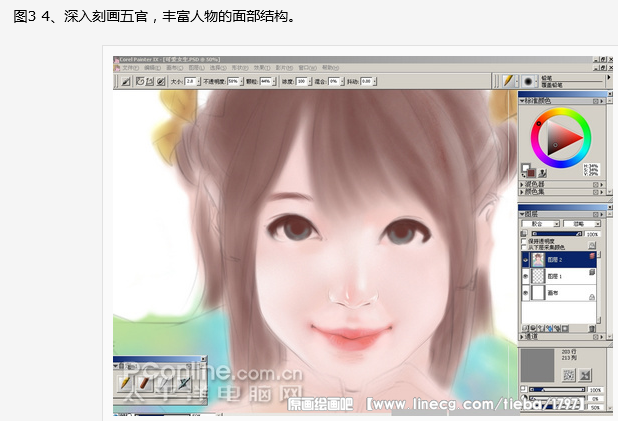
Task: Open the 帮助 menu
Action: pos(330,68)
